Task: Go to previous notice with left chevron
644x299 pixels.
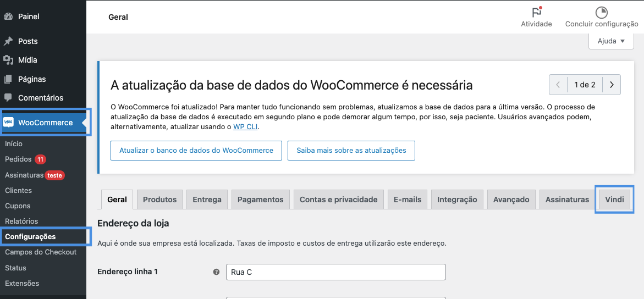Action: click(x=558, y=85)
